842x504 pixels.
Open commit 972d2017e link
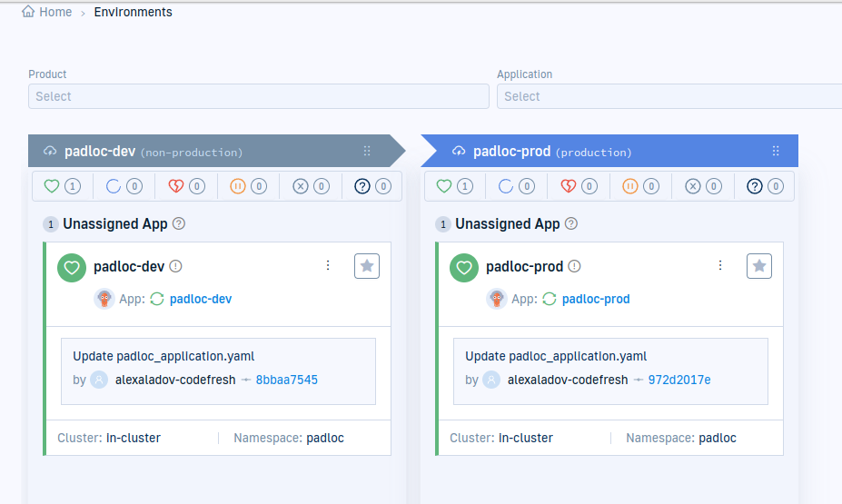[679, 380]
